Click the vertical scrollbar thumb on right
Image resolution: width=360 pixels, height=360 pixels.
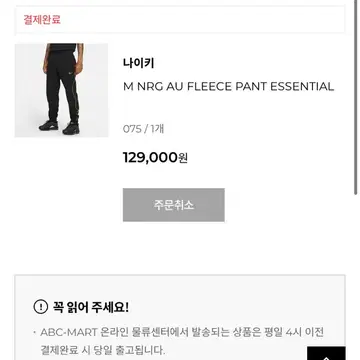pos(356,97)
